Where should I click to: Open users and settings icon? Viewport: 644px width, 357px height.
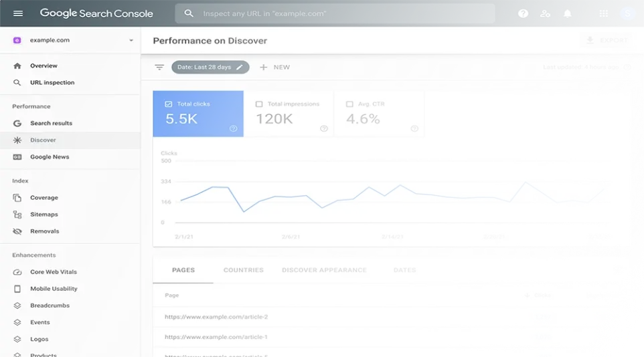click(545, 13)
